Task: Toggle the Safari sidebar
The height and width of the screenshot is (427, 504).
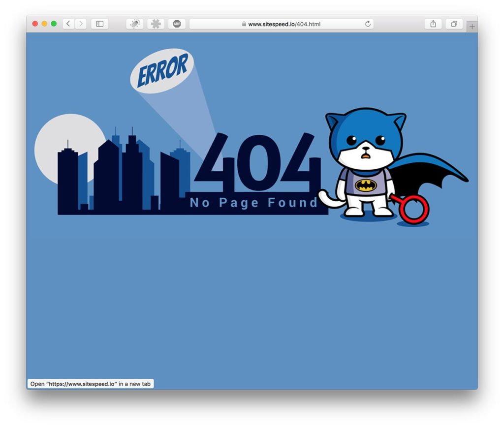Action: (x=100, y=23)
